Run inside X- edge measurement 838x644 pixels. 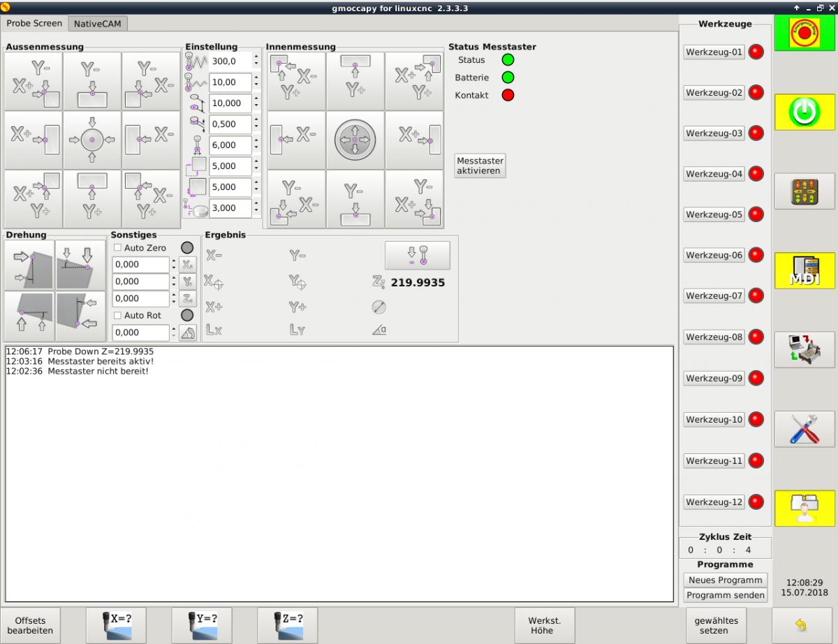(x=297, y=140)
